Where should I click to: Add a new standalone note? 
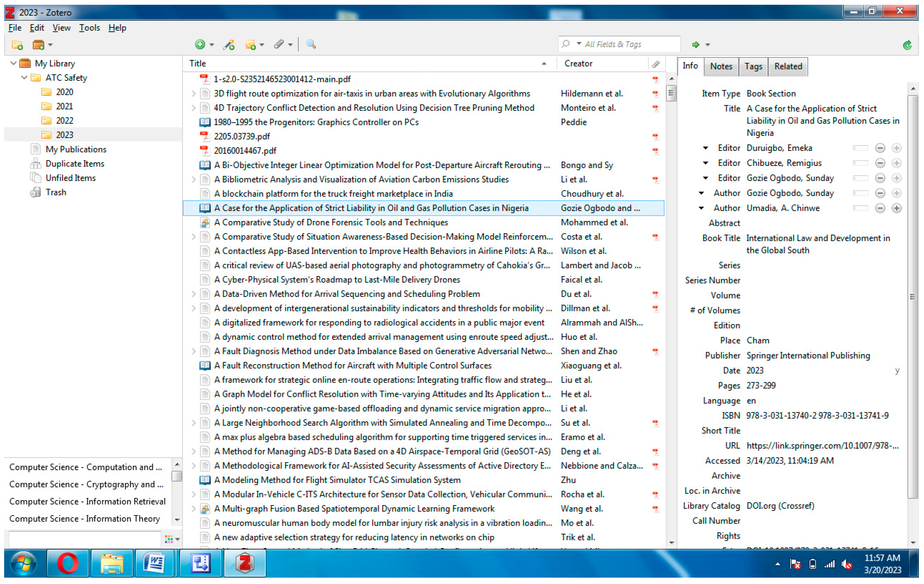pos(251,45)
